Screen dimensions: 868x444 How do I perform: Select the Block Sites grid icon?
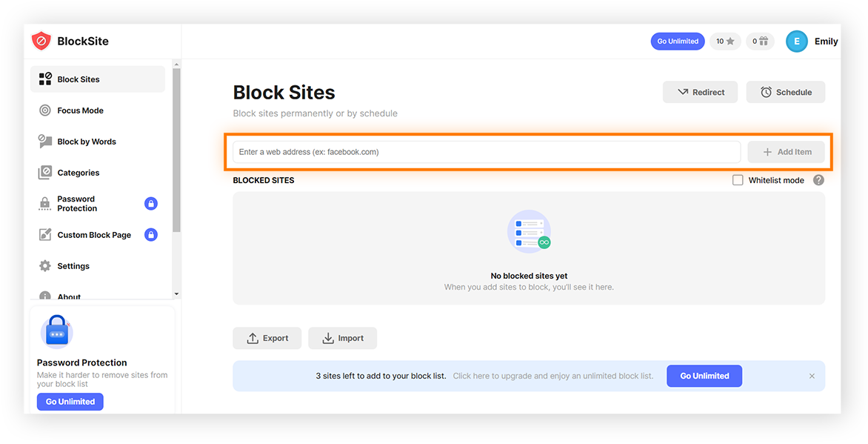coord(46,79)
